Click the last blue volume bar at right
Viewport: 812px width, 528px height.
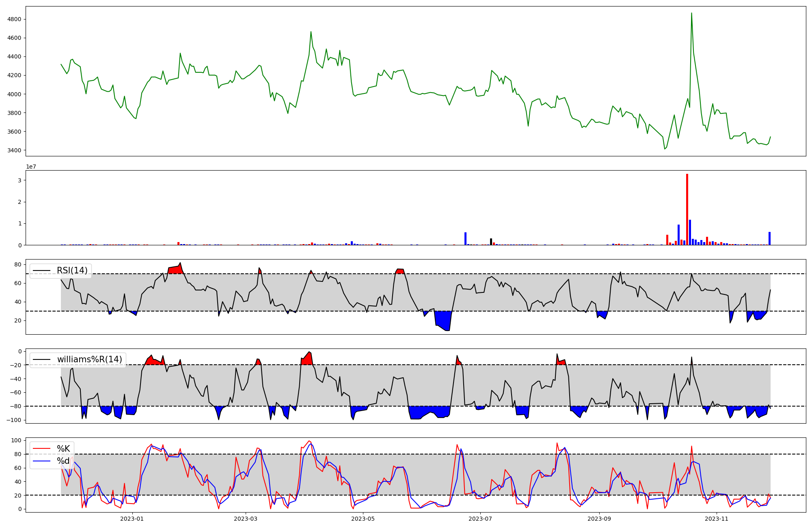[x=769, y=238]
